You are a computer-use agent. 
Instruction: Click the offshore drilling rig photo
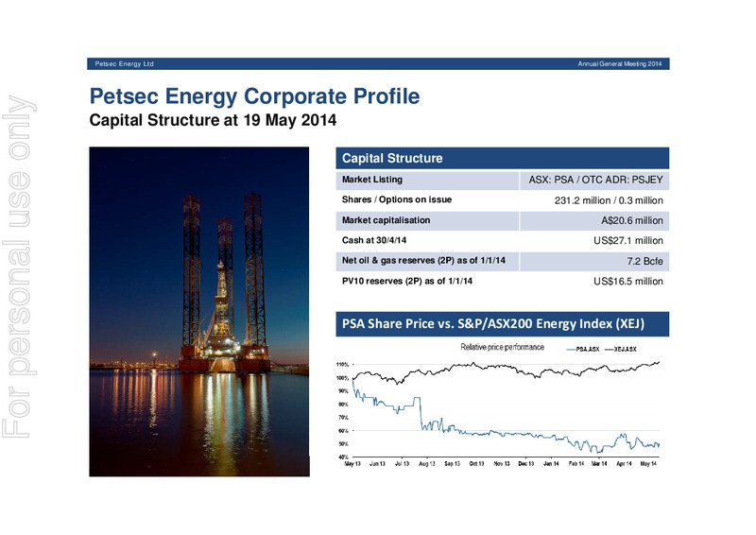point(199,312)
